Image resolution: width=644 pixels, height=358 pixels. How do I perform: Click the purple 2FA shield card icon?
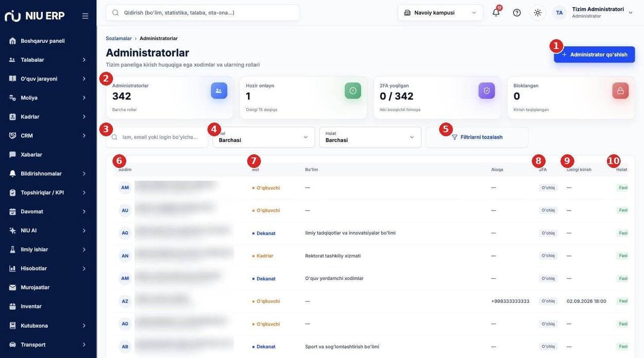tap(486, 91)
